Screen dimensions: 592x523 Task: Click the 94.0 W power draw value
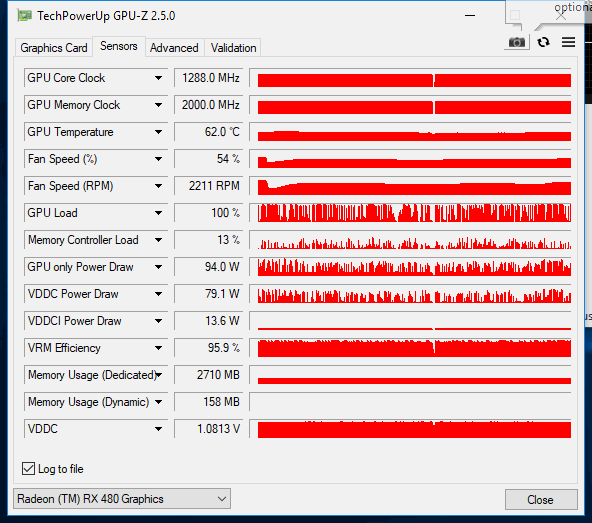[x=208, y=267]
